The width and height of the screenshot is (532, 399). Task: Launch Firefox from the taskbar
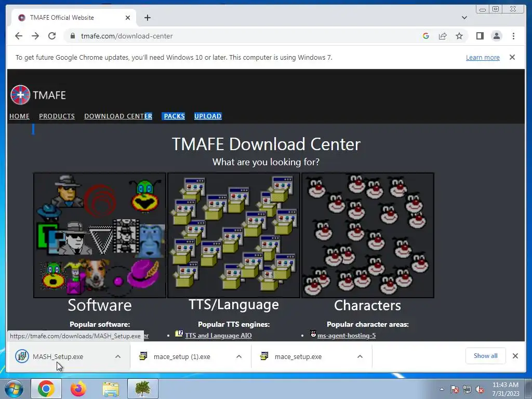(x=78, y=389)
